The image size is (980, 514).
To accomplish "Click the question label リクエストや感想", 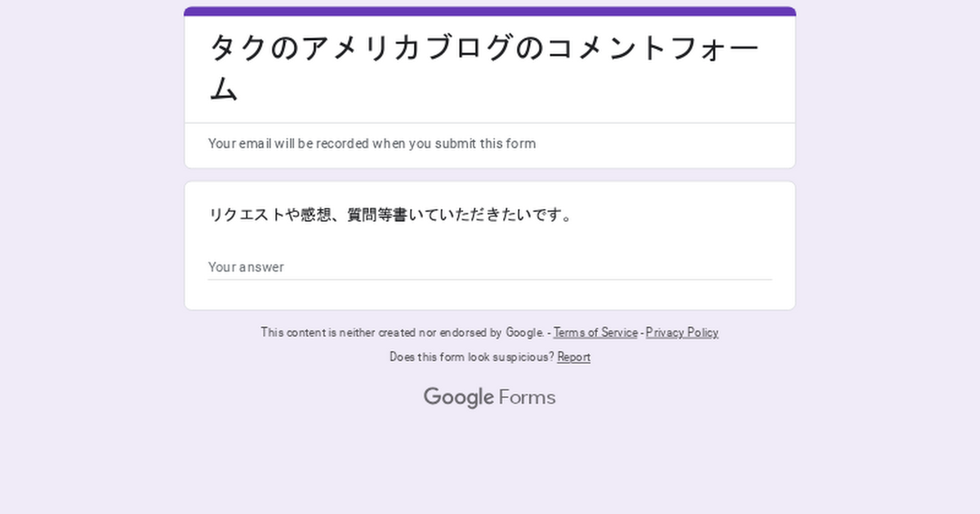I will tap(390, 215).
